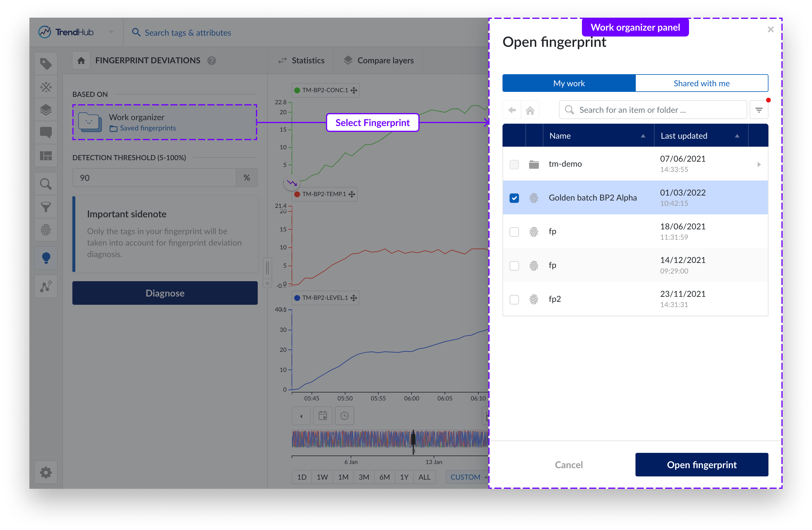Open settings gear at bottom of sidebar
Image resolution: width=812 pixels, height=530 pixels.
pos(46,473)
